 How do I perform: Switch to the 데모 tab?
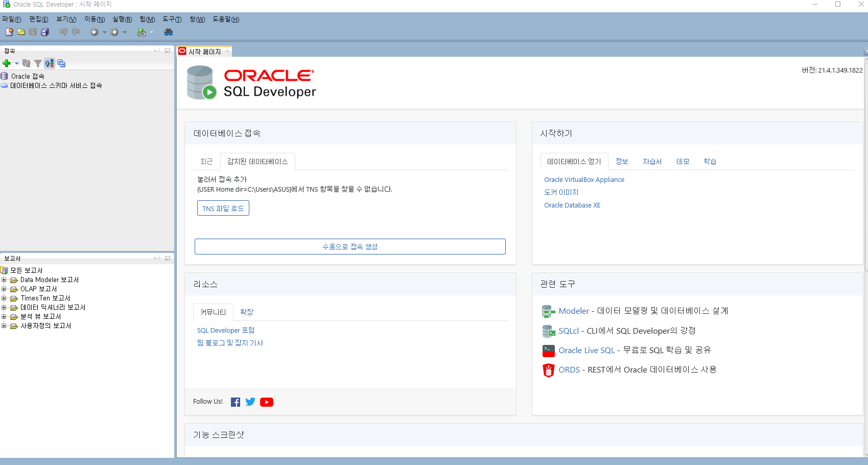tap(683, 161)
